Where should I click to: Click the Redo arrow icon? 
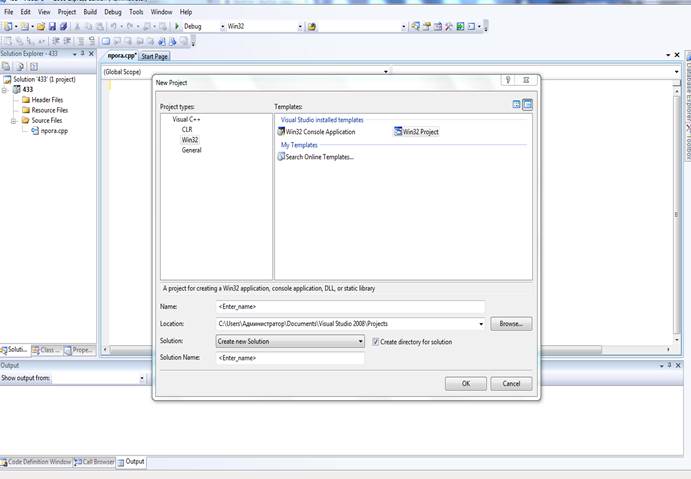click(130, 27)
